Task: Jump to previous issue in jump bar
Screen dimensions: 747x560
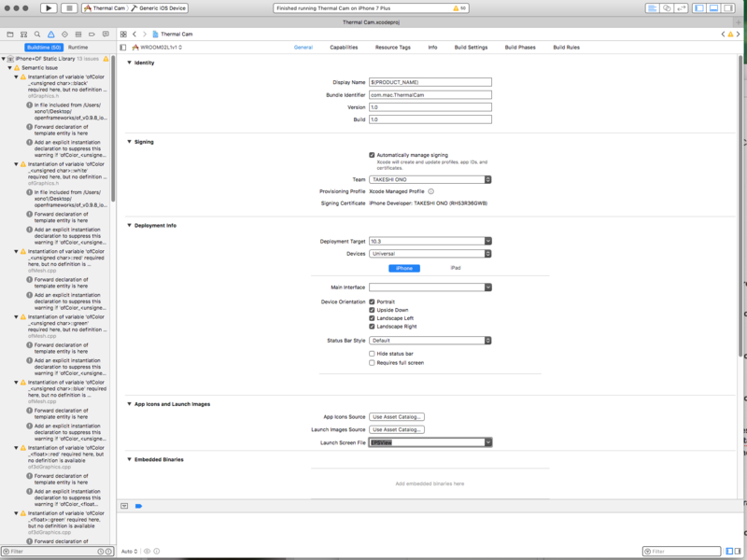Action: point(723,35)
